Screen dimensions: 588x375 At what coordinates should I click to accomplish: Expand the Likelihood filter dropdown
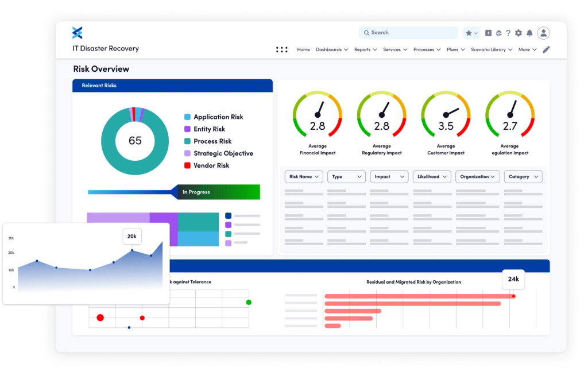pos(432,176)
